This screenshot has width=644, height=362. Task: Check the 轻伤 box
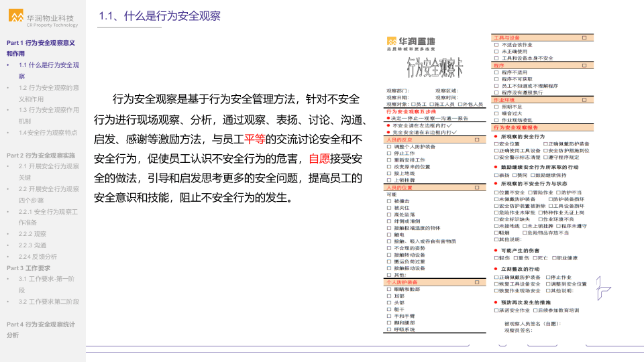(x=496, y=258)
